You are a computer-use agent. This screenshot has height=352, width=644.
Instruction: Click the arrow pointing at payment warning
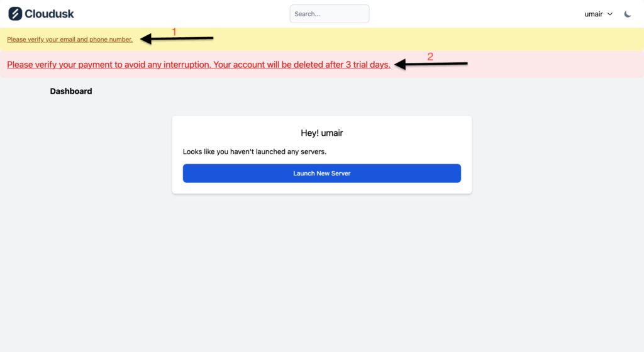pyautogui.click(x=431, y=64)
